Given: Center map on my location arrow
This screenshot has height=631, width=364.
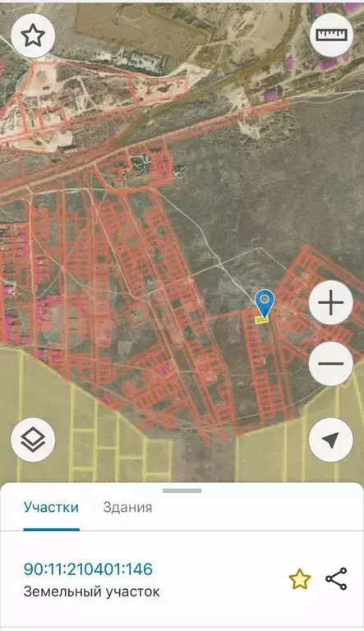Looking at the screenshot, I should [331, 440].
